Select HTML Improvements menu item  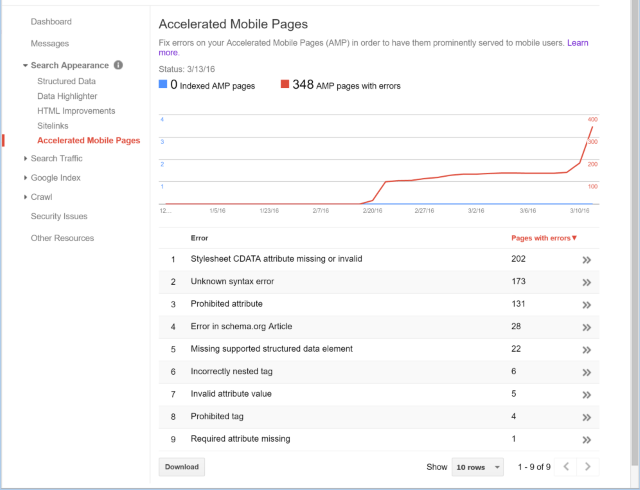pos(76,111)
